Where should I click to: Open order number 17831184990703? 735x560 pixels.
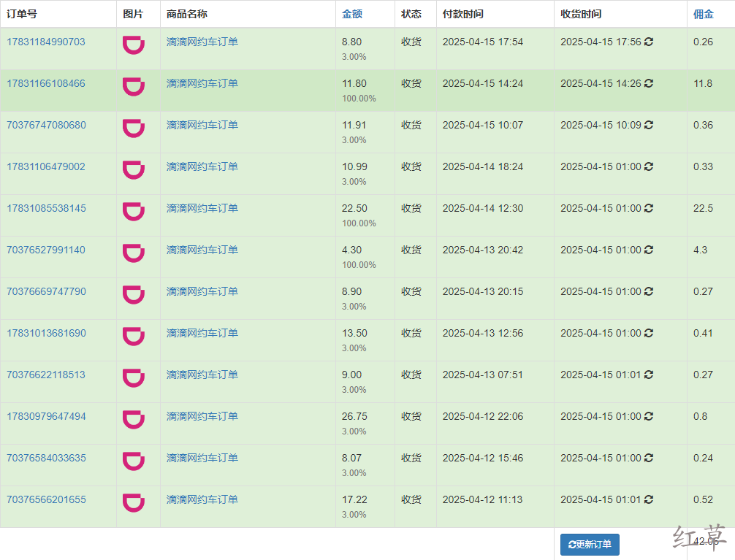pyautogui.click(x=46, y=42)
